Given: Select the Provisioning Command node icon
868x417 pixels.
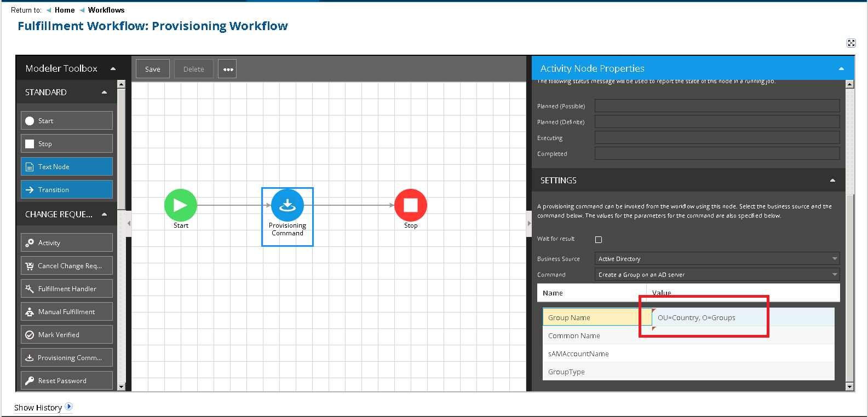Looking at the screenshot, I should coord(287,205).
